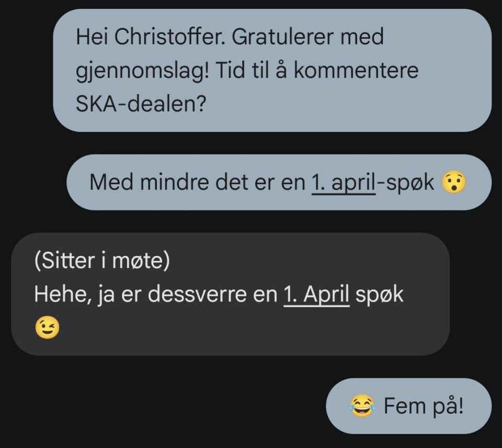Click "spøk" in the received reply

coord(380,295)
